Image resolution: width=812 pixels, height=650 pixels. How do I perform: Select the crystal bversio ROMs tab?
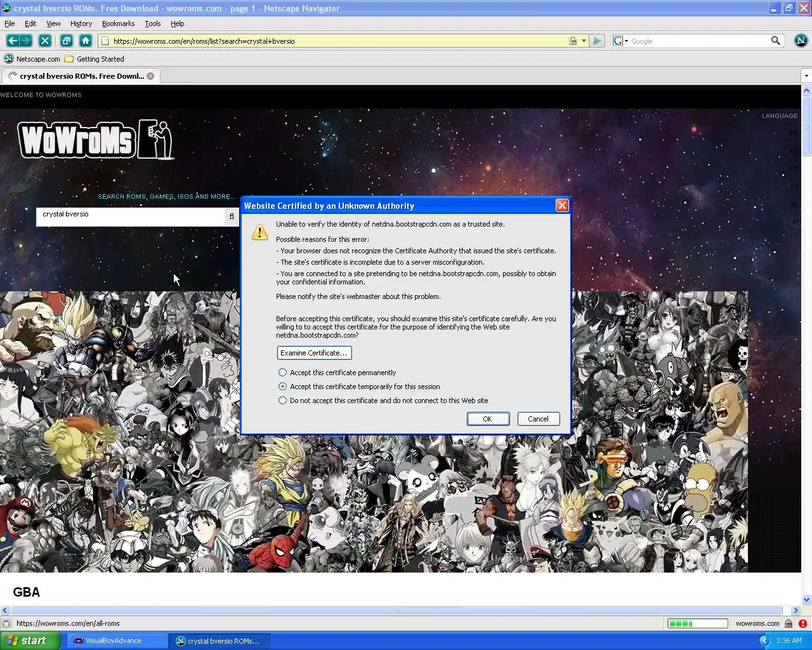coord(81,76)
